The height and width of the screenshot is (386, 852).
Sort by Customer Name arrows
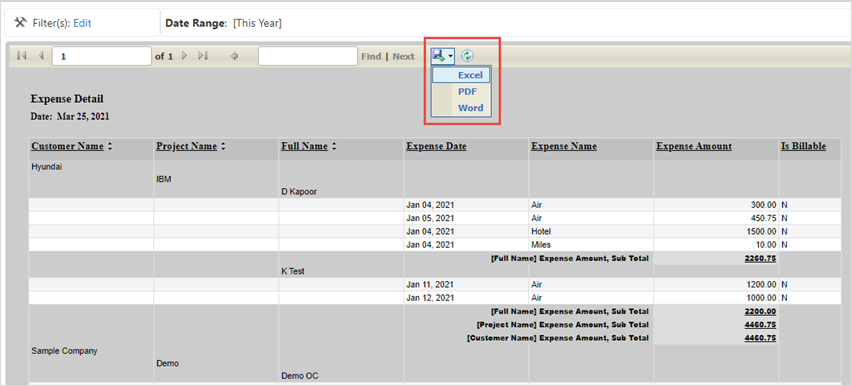click(x=110, y=146)
